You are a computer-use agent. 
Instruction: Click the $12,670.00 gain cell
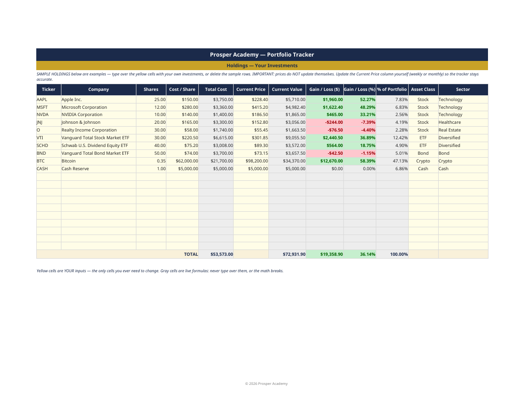(x=325, y=161)
